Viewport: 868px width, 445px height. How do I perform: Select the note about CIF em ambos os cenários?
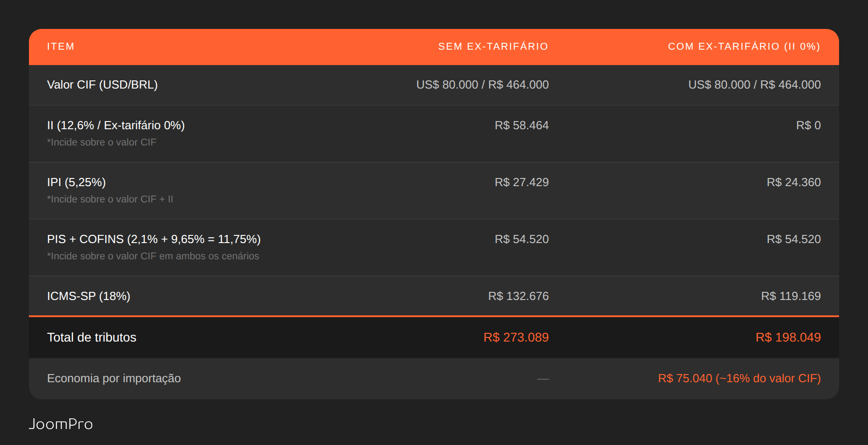(153, 256)
